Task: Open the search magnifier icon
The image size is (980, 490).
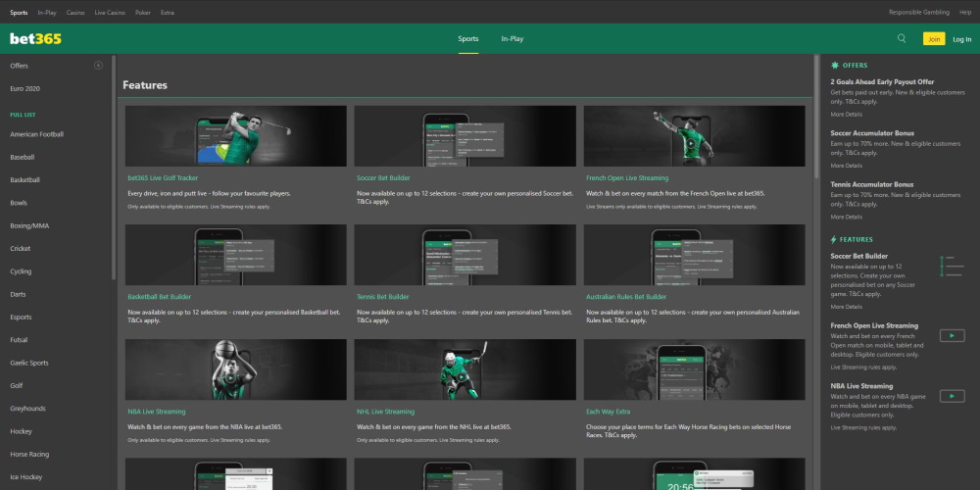Action: pos(902,38)
